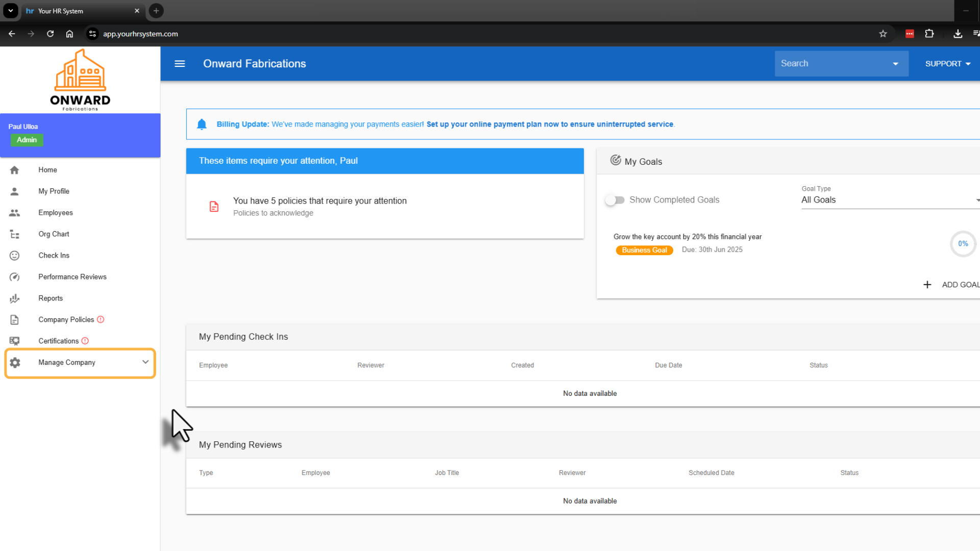Open the SUPPORT menu
Viewport: 980px width, 551px height.
947,64
